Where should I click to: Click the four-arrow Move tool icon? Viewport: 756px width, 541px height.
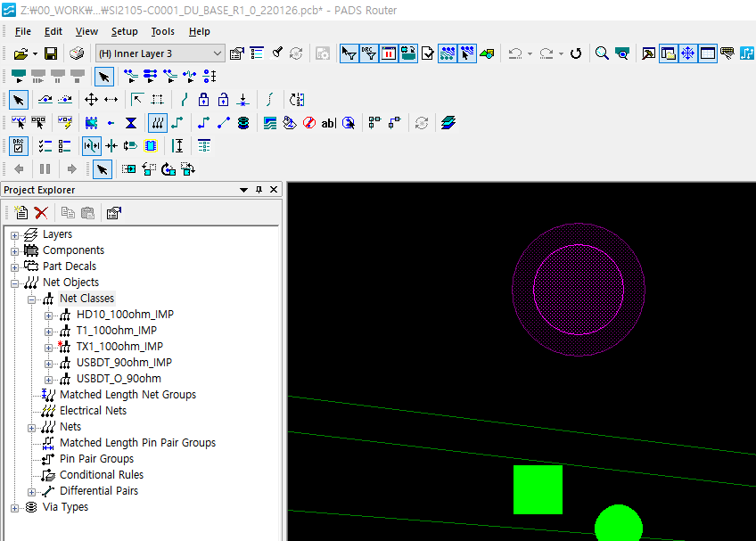pyautogui.click(x=91, y=100)
